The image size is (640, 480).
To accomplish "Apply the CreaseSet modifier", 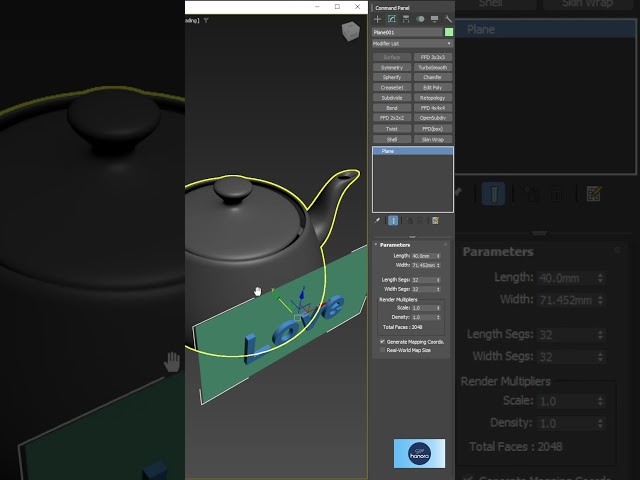I will click(392, 87).
